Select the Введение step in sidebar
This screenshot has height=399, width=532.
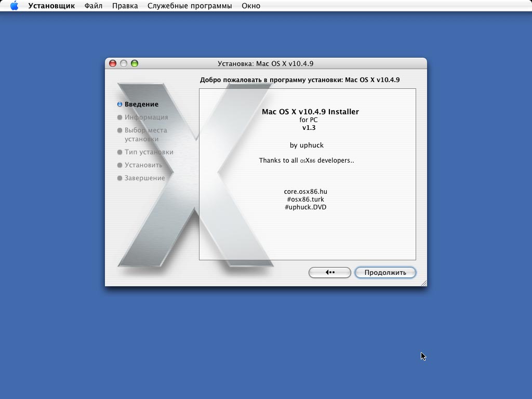pos(141,104)
